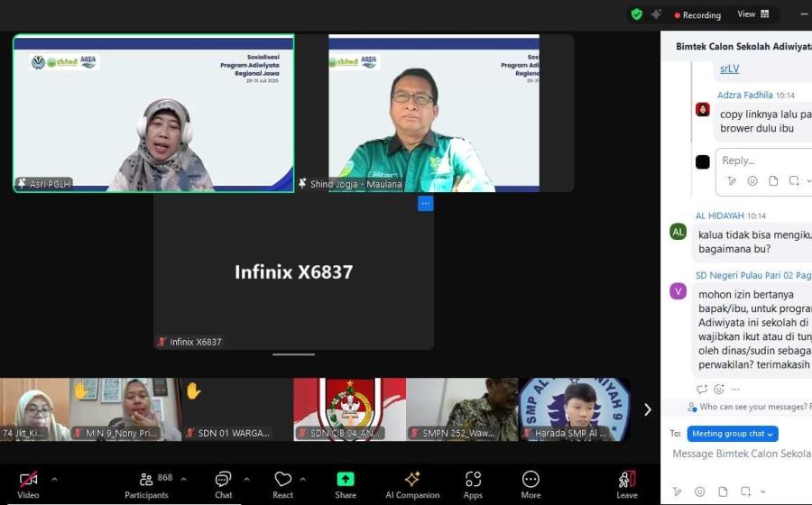Expand the arrow beside Participants count
The height and width of the screenshot is (505, 812).
[183, 479]
